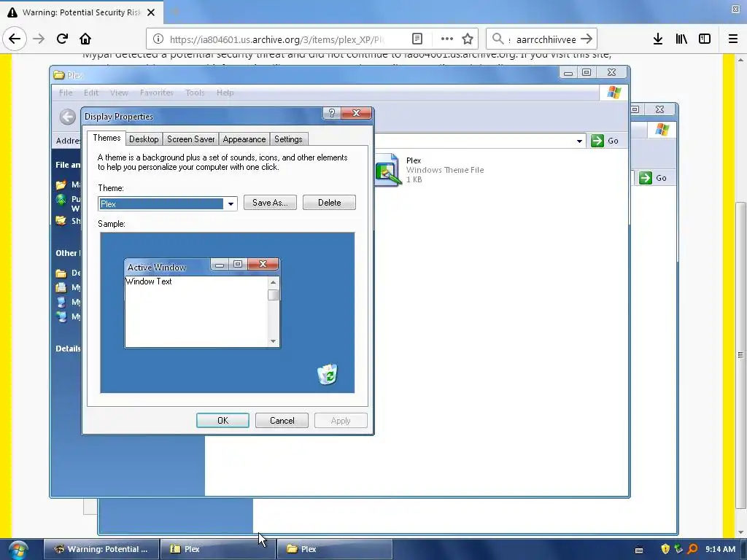Screen dimensions: 747x560
Task: Open Favorites menu in Plex Explorer window
Action: 157,93
